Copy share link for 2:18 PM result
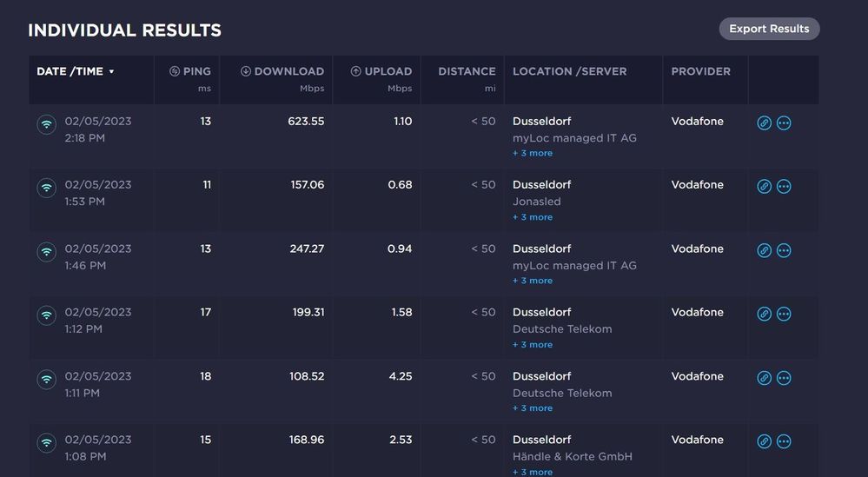The width and height of the screenshot is (868, 477). click(x=764, y=123)
